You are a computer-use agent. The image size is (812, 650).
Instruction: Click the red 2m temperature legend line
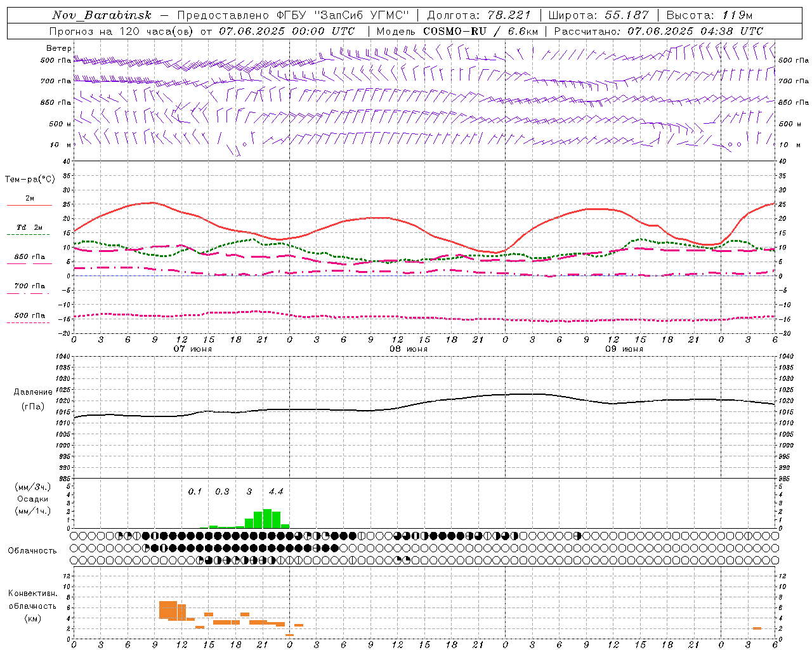coord(30,206)
